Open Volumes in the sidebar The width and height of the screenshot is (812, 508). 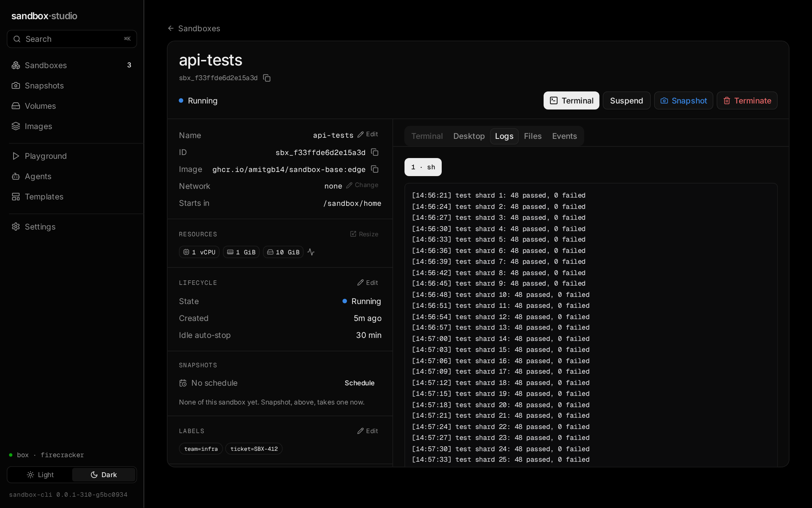pos(71,106)
